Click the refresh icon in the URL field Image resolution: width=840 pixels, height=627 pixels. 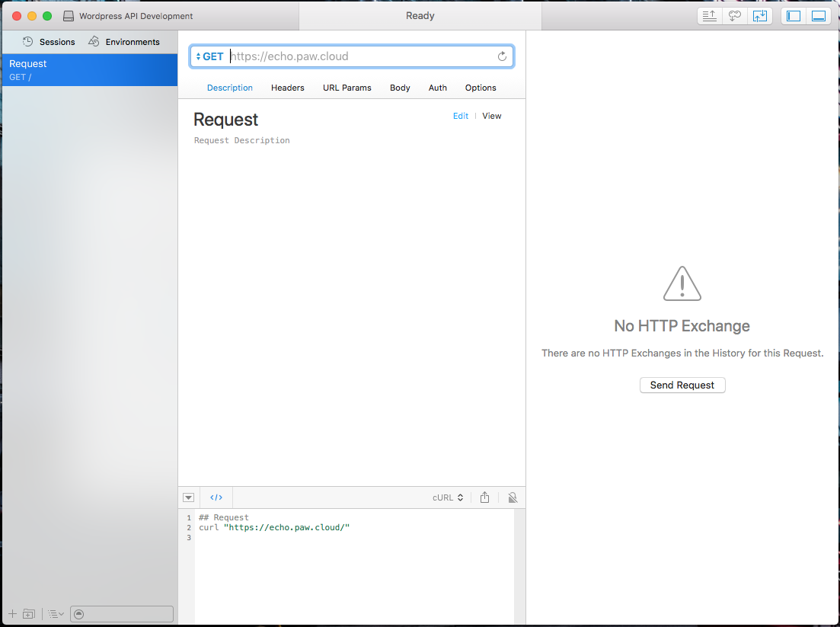coord(502,56)
